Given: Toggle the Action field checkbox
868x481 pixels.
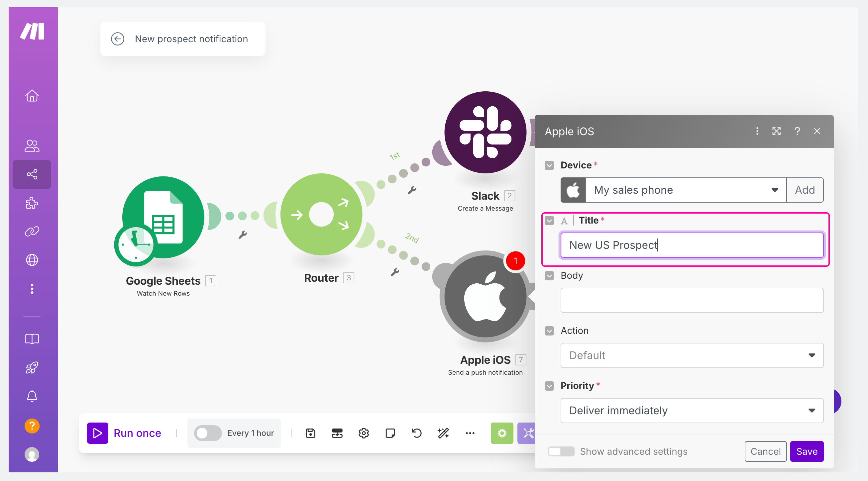Looking at the screenshot, I should tap(549, 331).
